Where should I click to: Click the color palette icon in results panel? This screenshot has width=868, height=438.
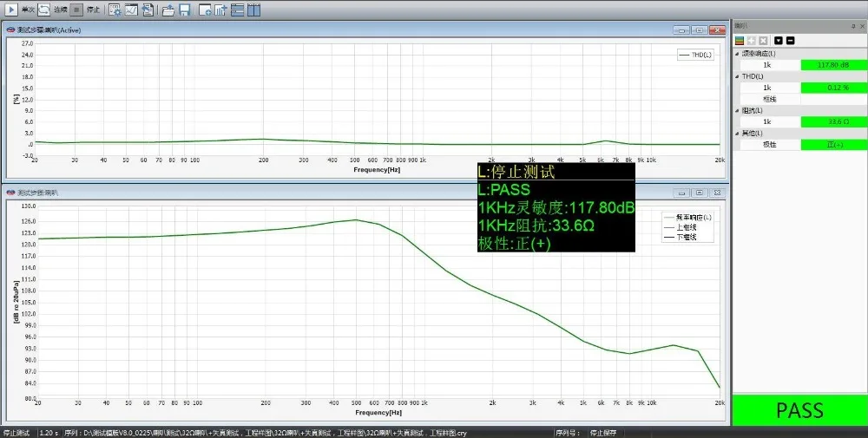tap(739, 41)
